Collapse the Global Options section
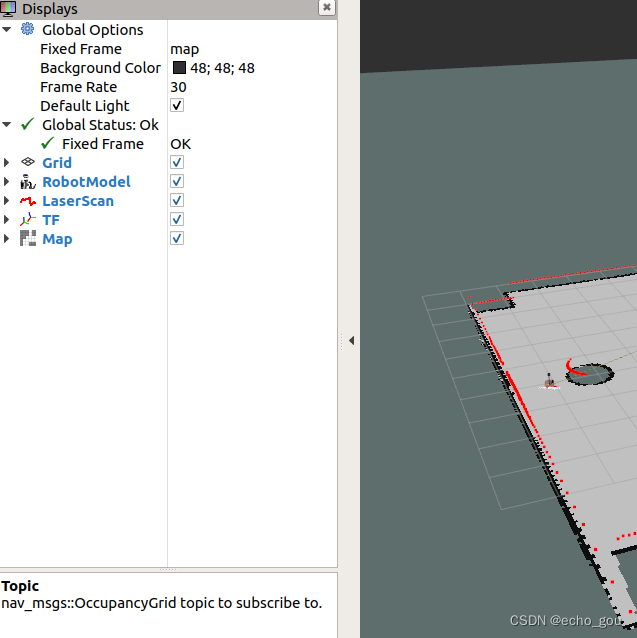The height and width of the screenshot is (638, 637). pos(7,29)
